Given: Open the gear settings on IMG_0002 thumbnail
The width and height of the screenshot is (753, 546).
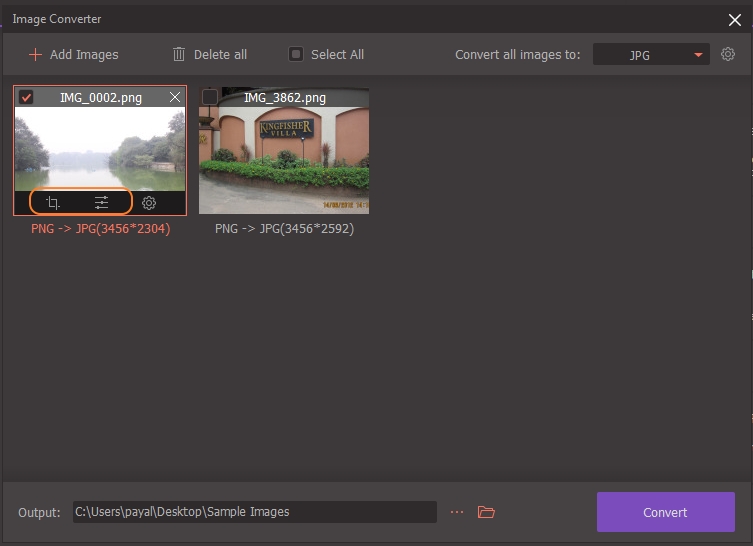Looking at the screenshot, I should (149, 203).
